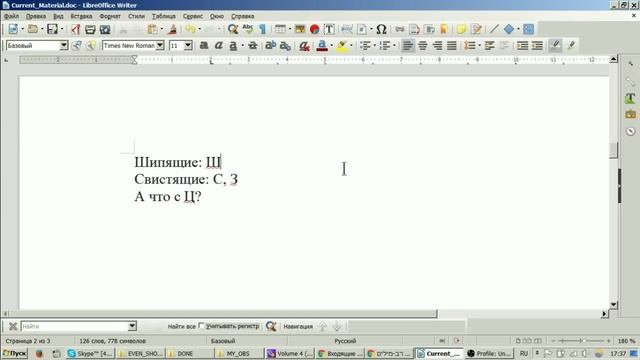Expand the paragraph style Базовый dropdown
Image resolution: width=640 pixels, height=360 pixels.
[64, 45]
